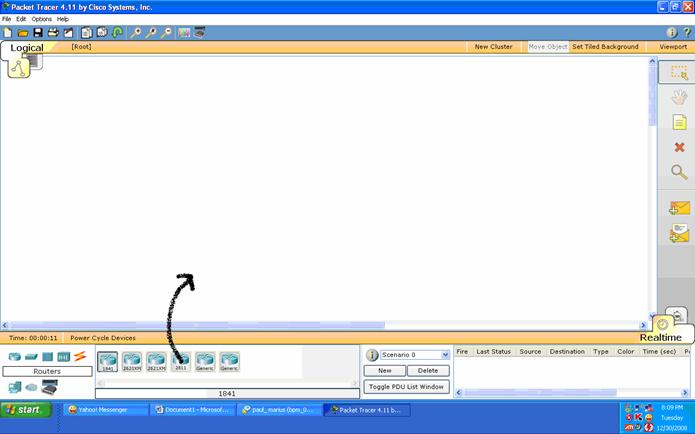The height and width of the screenshot is (434, 695).
Task: Switch to Realtime mode tab
Action: tap(661, 338)
